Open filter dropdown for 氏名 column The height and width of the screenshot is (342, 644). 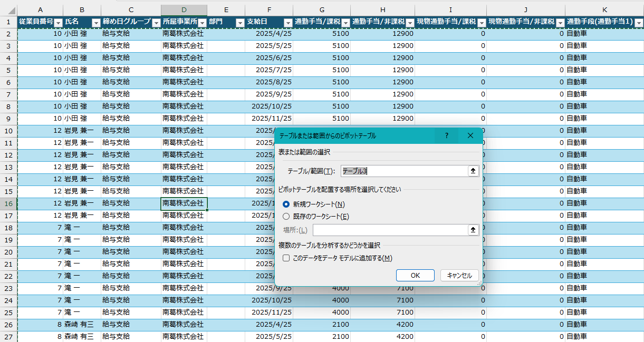96,23
